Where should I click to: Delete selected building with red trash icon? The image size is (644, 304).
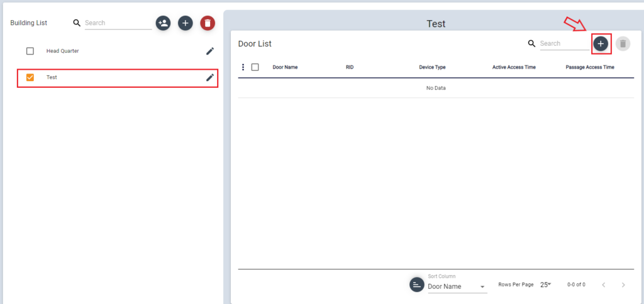point(208,23)
